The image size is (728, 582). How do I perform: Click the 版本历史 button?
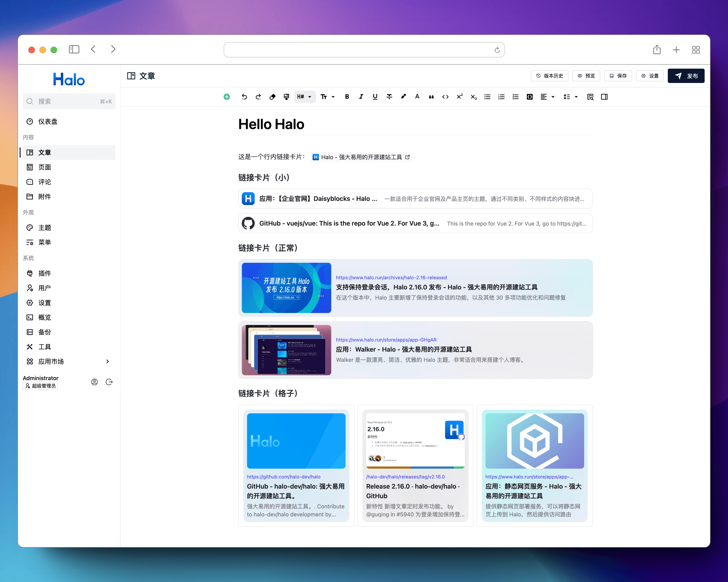pos(549,76)
